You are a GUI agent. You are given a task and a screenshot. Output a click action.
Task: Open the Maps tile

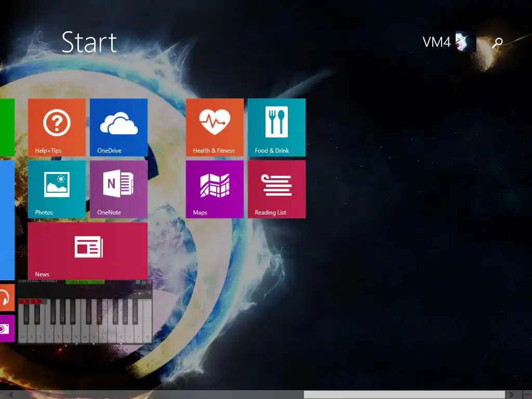click(215, 189)
